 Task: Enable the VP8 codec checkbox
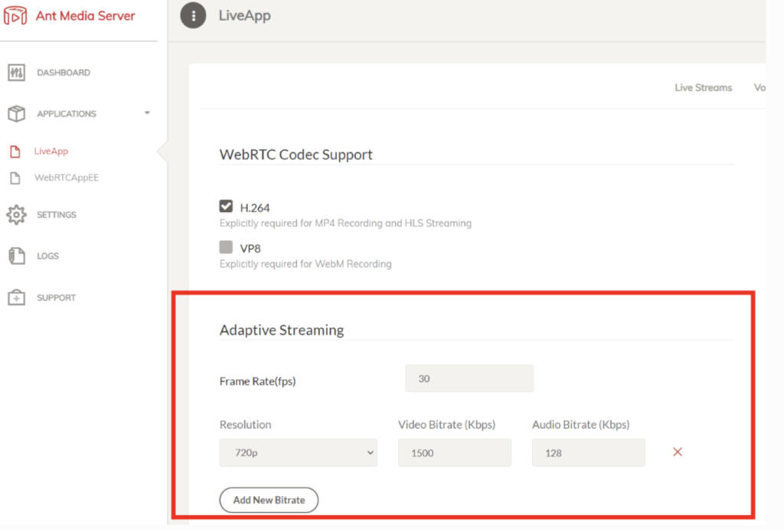226,247
